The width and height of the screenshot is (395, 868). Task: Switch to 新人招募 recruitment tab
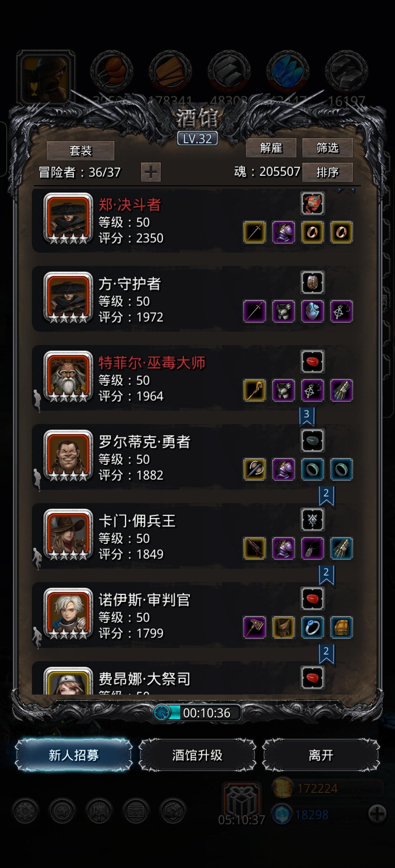[74, 755]
